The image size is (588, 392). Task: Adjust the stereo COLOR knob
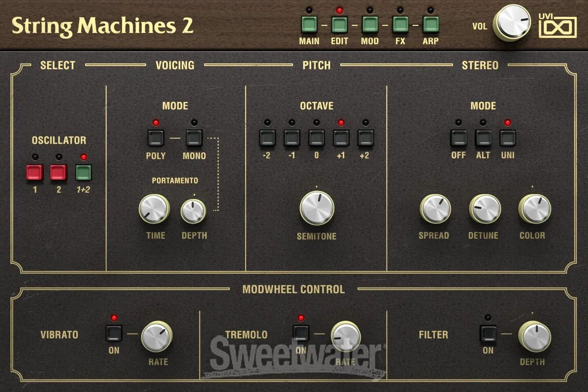535,209
